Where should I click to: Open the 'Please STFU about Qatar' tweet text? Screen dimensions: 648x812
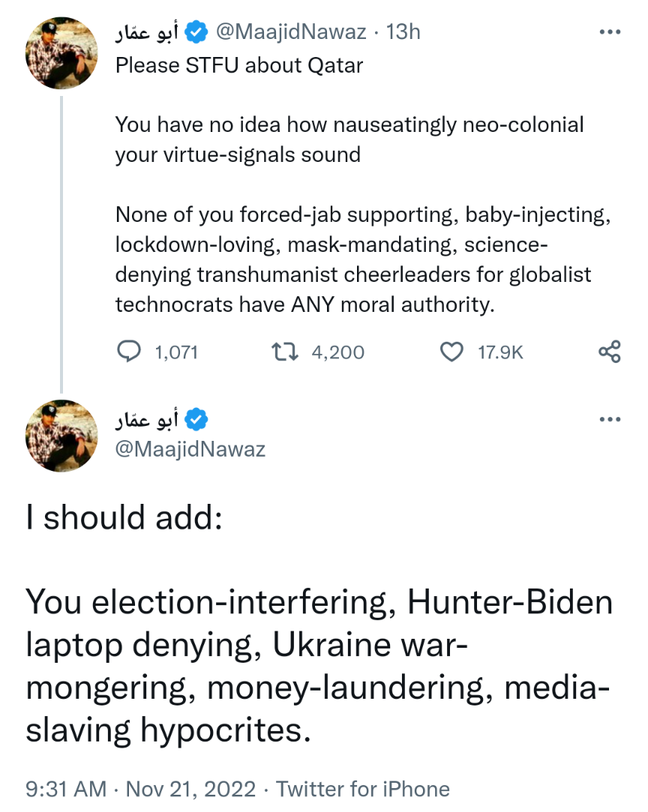[239, 65]
